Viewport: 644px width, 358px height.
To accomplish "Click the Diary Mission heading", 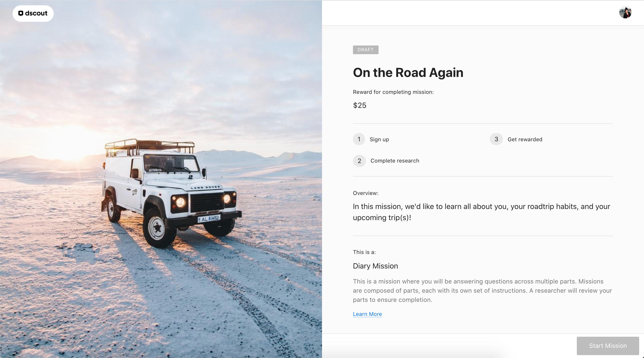I will pyautogui.click(x=375, y=266).
